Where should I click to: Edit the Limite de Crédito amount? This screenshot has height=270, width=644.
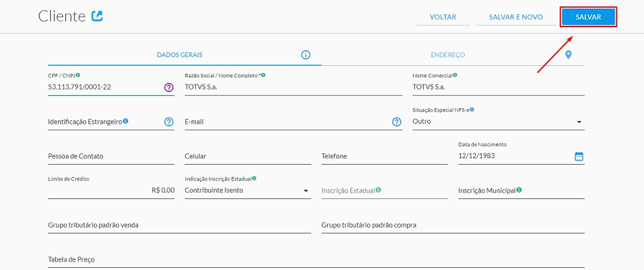coord(111,191)
